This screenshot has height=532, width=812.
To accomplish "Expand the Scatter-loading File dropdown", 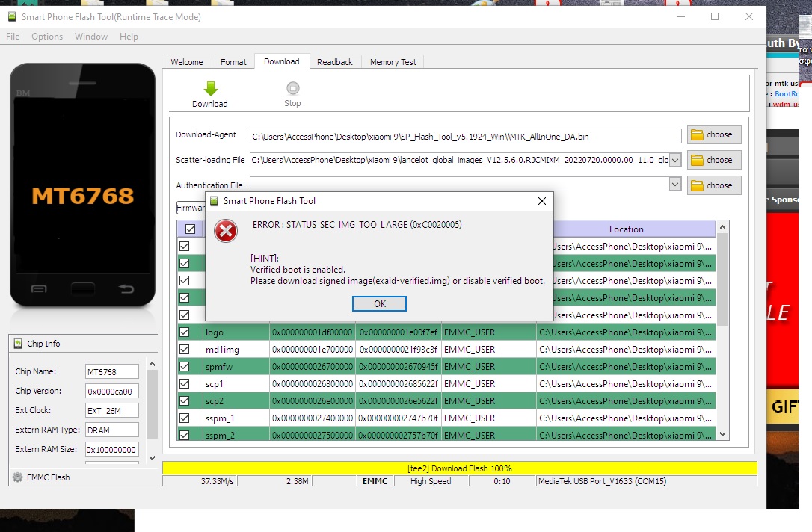I will (x=675, y=160).
